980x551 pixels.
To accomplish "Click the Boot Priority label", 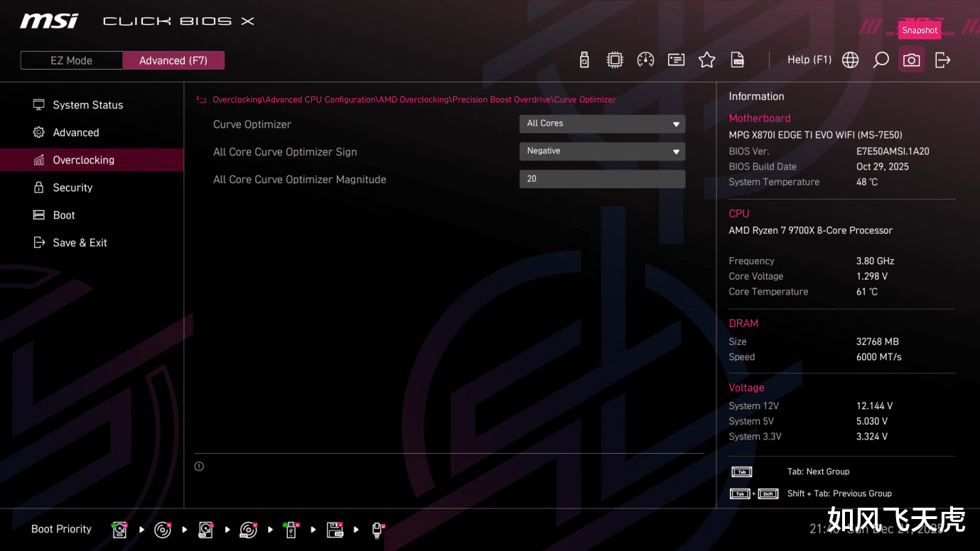I will click(x=61, y=530).
